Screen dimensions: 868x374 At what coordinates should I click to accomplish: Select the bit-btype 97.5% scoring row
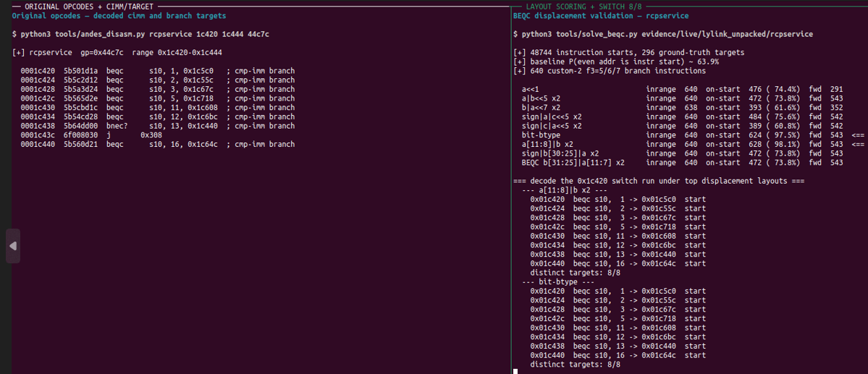[x=693, y=135]
